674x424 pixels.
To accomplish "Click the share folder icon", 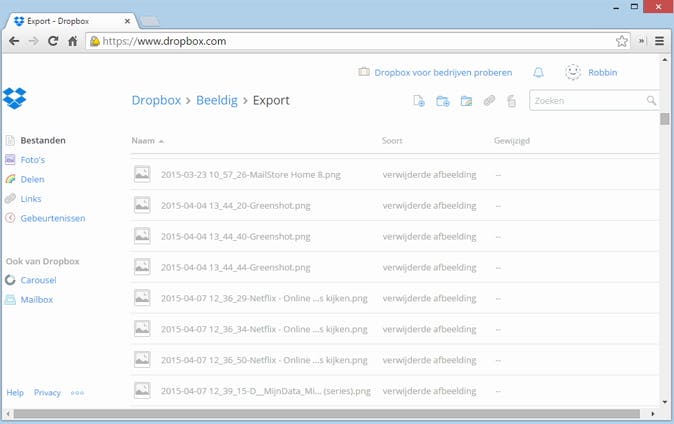I will 466,101.
